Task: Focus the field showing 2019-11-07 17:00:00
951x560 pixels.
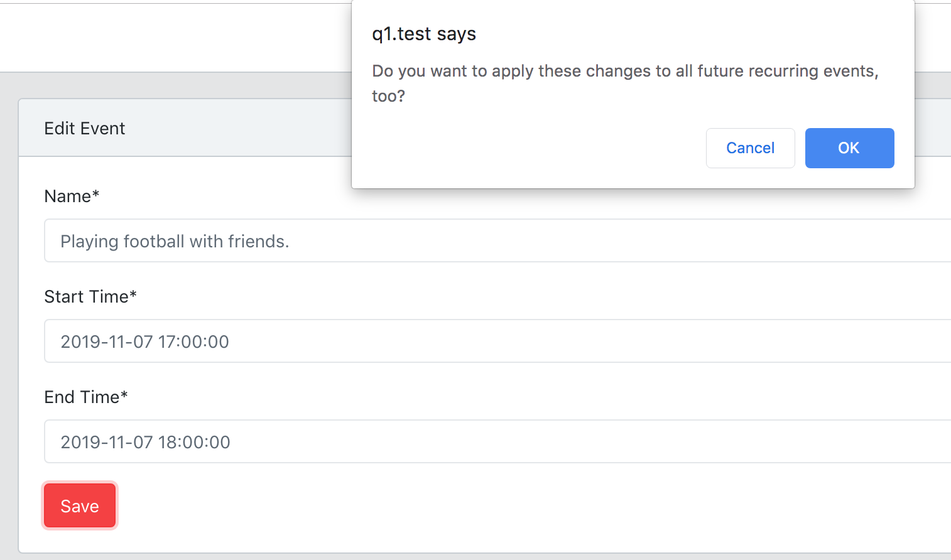Action: [x=251, y=341]
